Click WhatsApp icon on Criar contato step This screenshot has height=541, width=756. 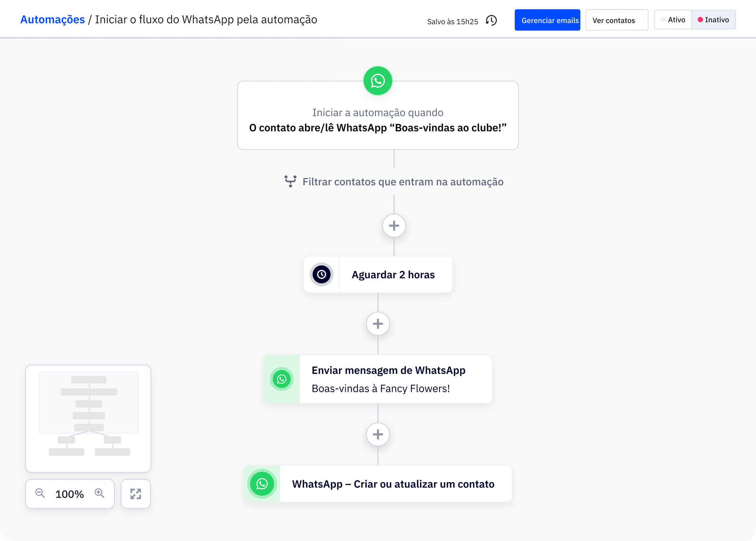click(x=262, y=484)
